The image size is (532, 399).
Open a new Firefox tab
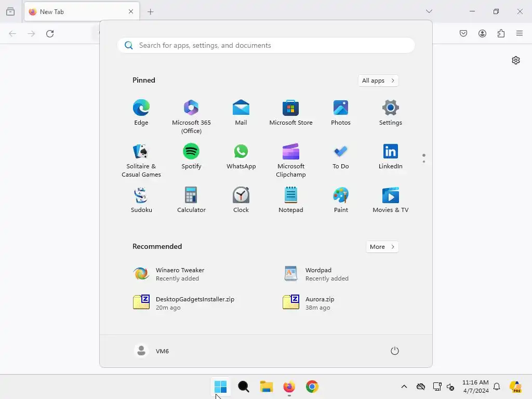point(151,12)
